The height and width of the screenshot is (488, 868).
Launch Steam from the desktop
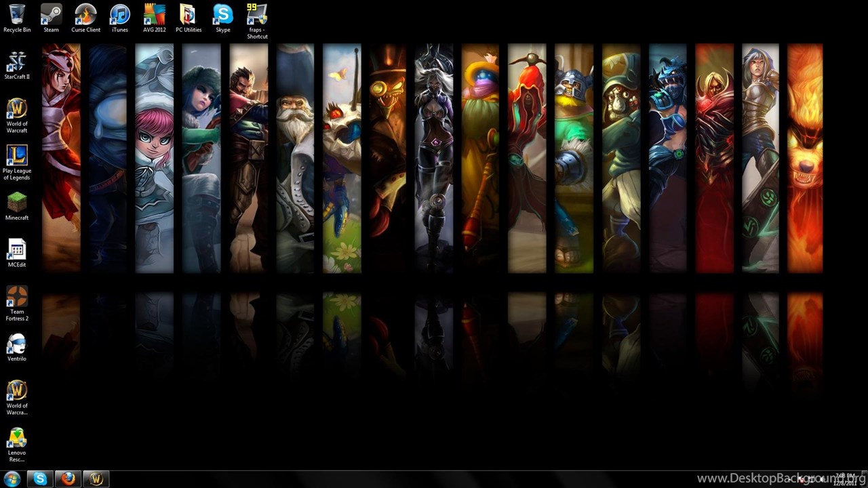point(51,14)
